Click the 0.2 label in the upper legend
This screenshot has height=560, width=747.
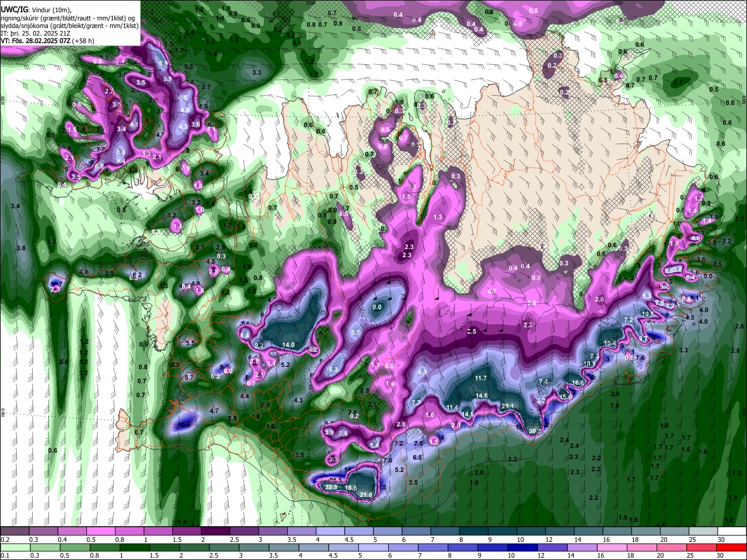tap(5, 540)
